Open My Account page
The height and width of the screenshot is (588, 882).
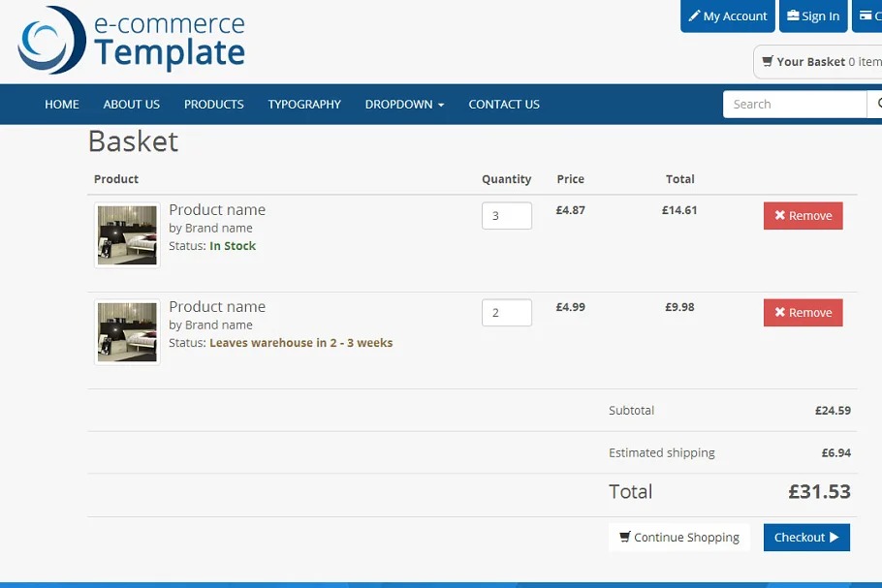[x=728, y=16]
